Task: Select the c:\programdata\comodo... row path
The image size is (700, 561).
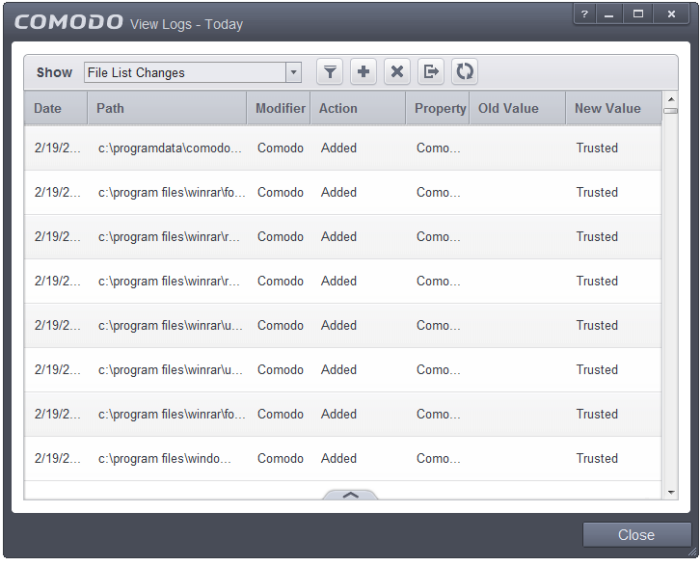Action: click(170, 148)
